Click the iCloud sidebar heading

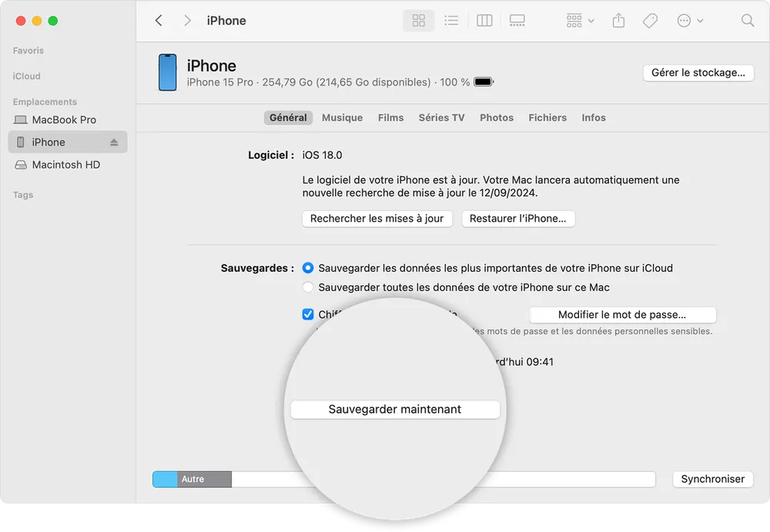click(x=26, y=76)
